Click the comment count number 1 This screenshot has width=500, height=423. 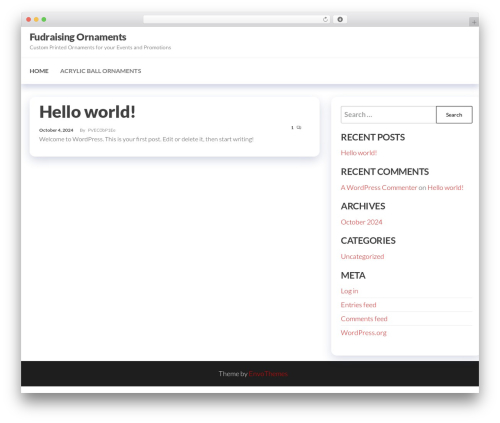292,127
